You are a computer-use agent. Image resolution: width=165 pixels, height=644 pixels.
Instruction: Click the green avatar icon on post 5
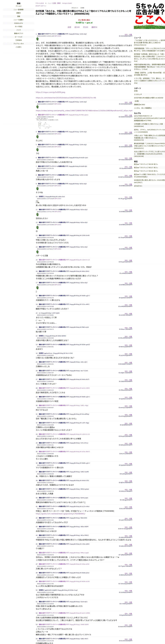(37, 150)
